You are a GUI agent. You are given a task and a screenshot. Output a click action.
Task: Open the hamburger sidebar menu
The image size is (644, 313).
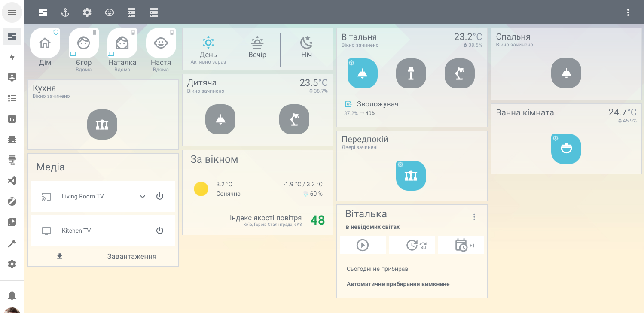point(12,12)
